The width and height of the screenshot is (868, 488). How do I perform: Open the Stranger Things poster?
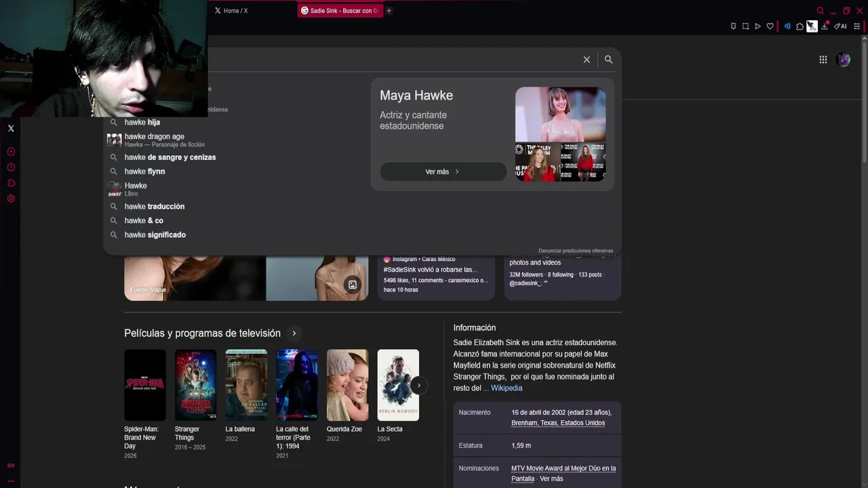tap(195, 385)
